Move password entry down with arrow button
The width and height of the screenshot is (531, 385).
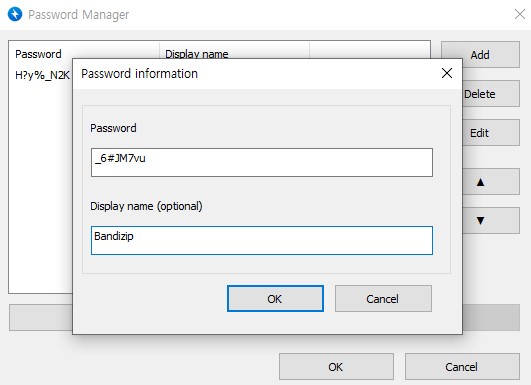click(491, 221)
